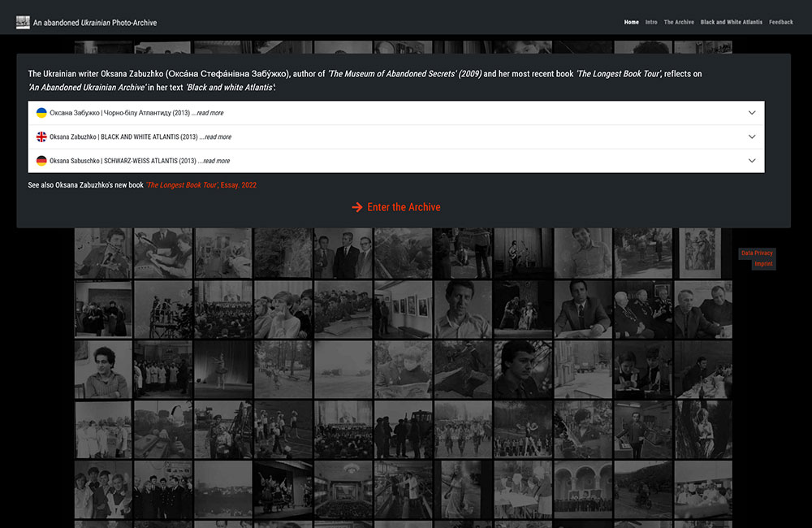Navigate to Black and White Atlantis
The height and width of the screenshot is (528, 812).
click(732, 23)
